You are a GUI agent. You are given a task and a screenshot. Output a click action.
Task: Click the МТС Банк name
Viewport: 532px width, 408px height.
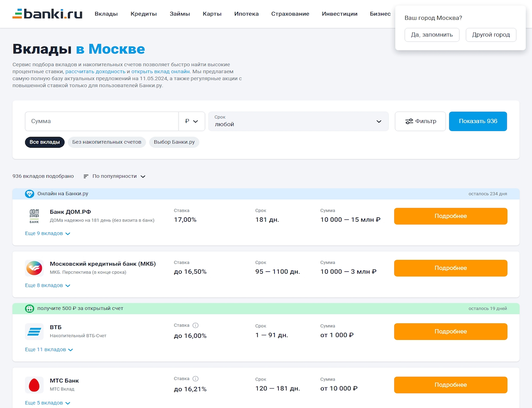click(64, 381)
